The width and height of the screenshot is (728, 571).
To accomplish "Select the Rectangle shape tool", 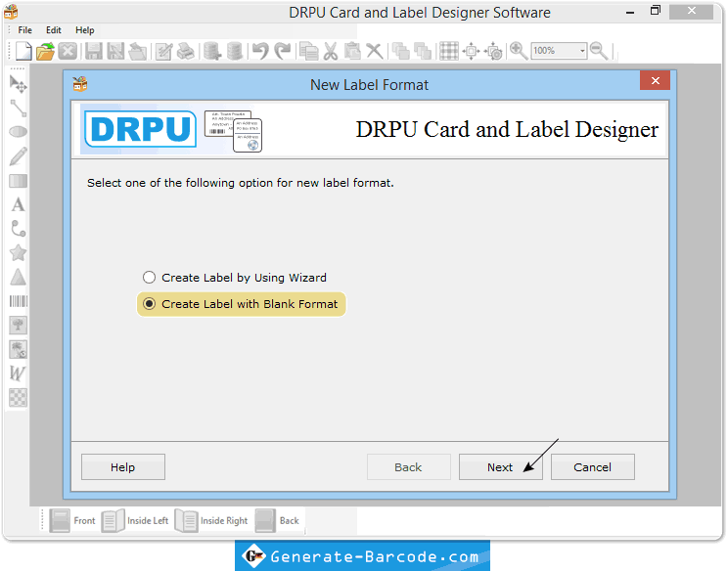I will 19,181.
